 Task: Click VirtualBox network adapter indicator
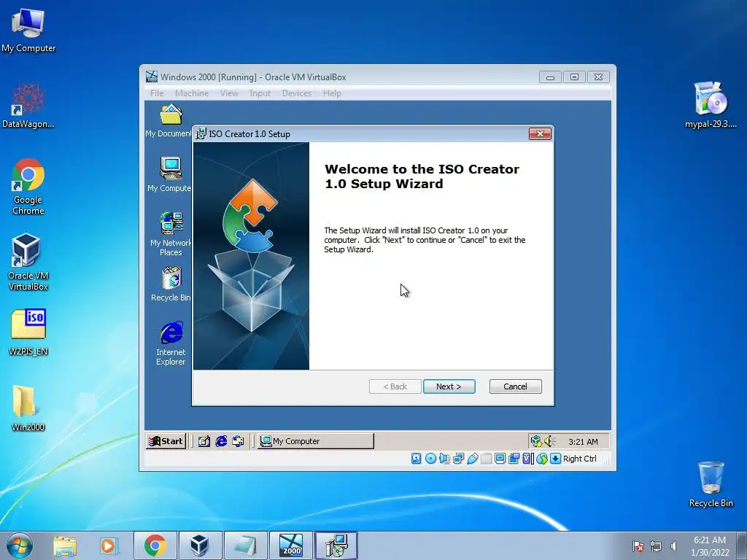coord(458,459)
